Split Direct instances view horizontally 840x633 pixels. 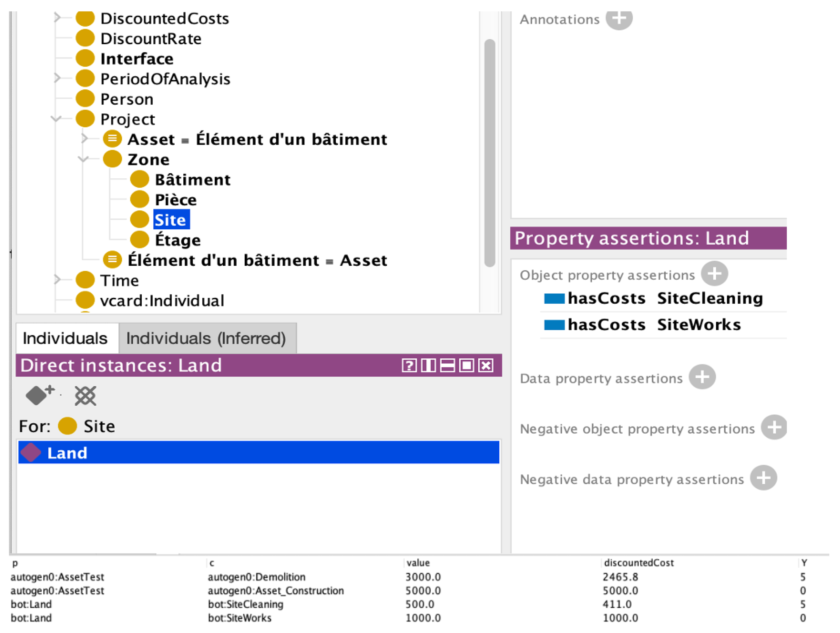pyautogui.click(x=447, y=365)
